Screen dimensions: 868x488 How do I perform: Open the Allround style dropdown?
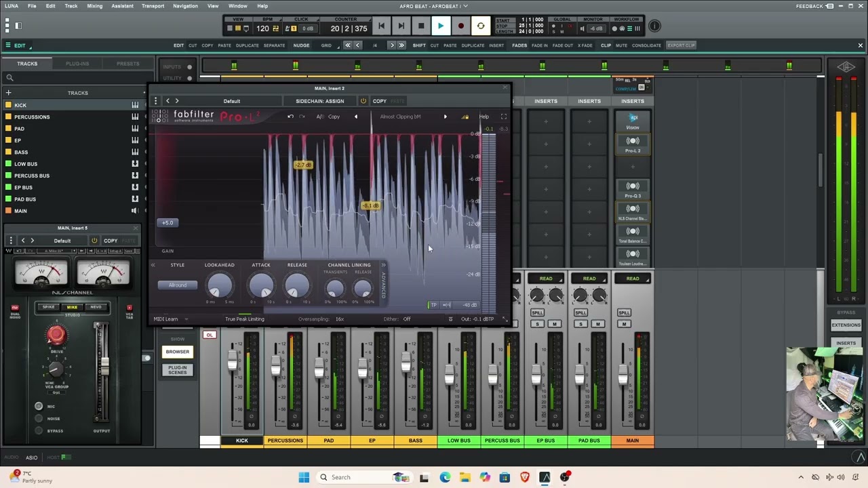pos(178,285)
